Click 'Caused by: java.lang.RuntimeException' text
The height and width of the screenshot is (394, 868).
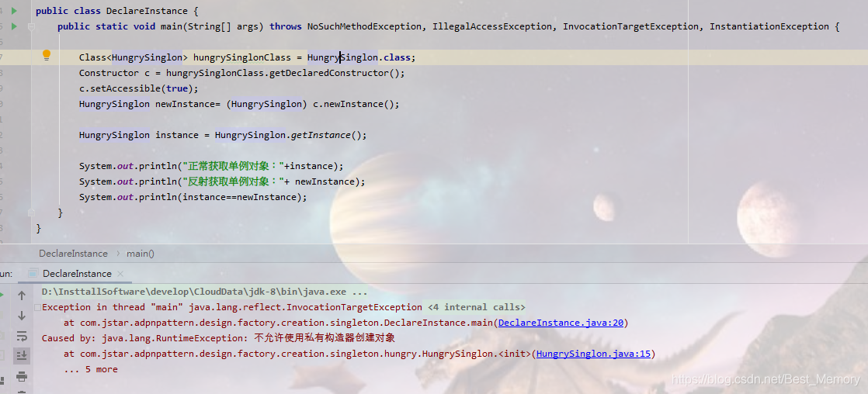click(145, 338)
